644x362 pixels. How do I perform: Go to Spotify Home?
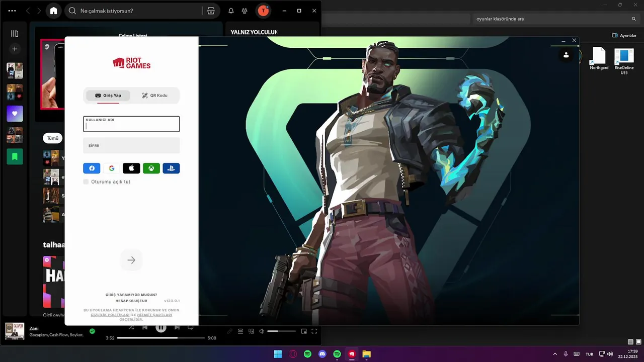point(54,11)
